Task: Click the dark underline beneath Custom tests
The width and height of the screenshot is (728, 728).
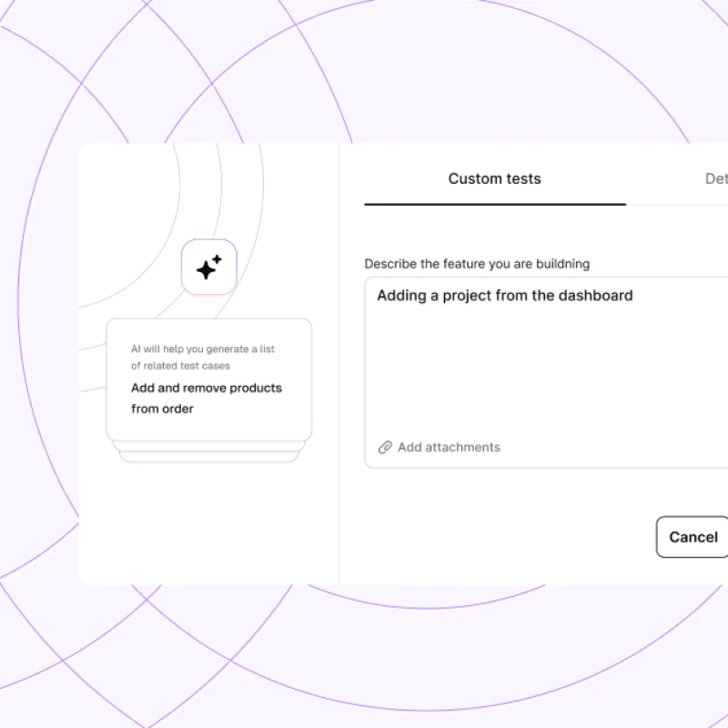Action: (494, 205)
